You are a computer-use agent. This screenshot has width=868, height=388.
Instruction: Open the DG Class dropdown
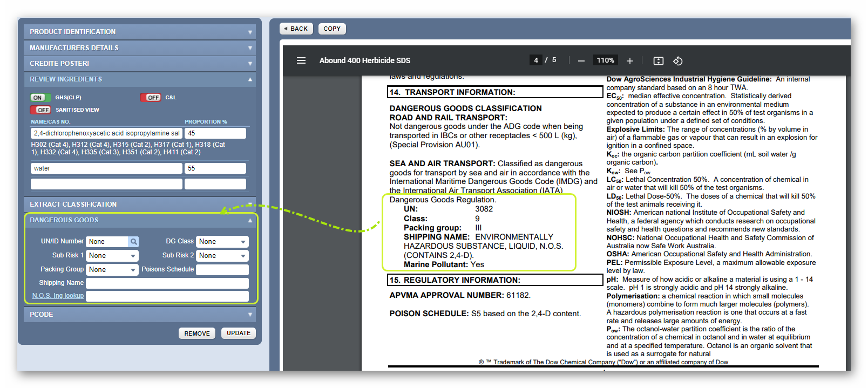pos(222,242)
